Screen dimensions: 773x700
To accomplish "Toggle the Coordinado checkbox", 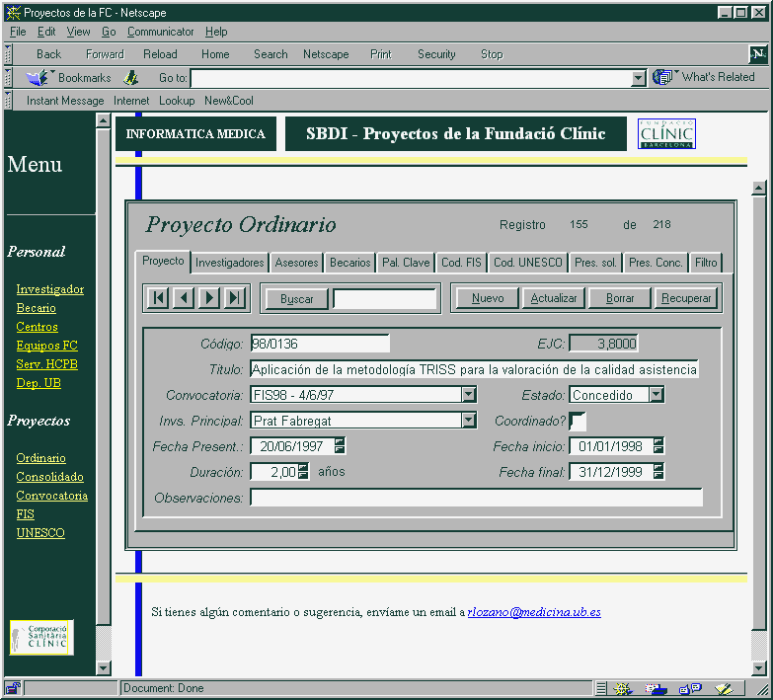I will [x=578, y=422].
